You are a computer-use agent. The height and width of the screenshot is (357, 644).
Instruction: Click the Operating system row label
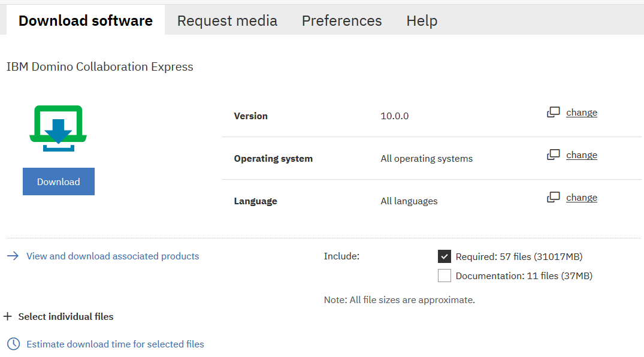pyautogui.click(x=273, y=159)
